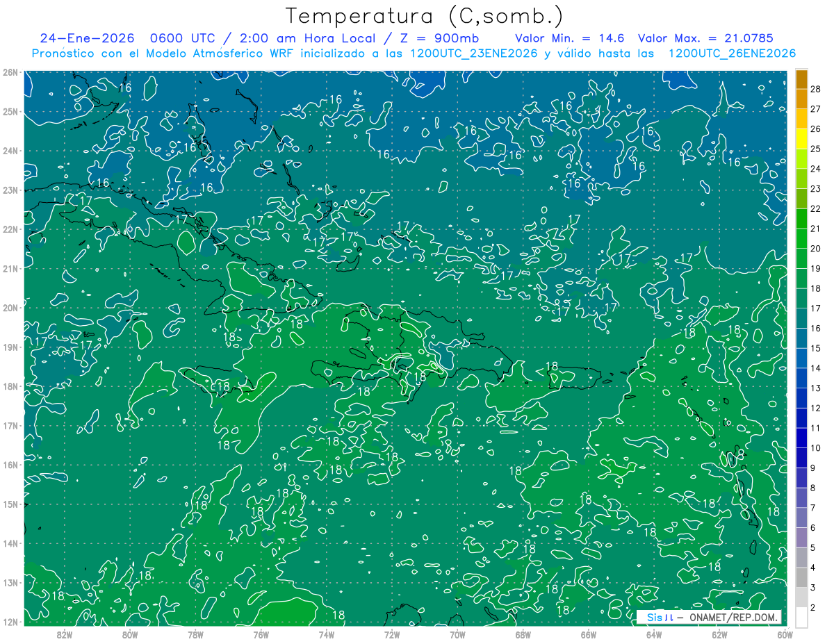Click the '3' label on the color scale
This screenshot has width=834, height=644.
click(812, 588)
